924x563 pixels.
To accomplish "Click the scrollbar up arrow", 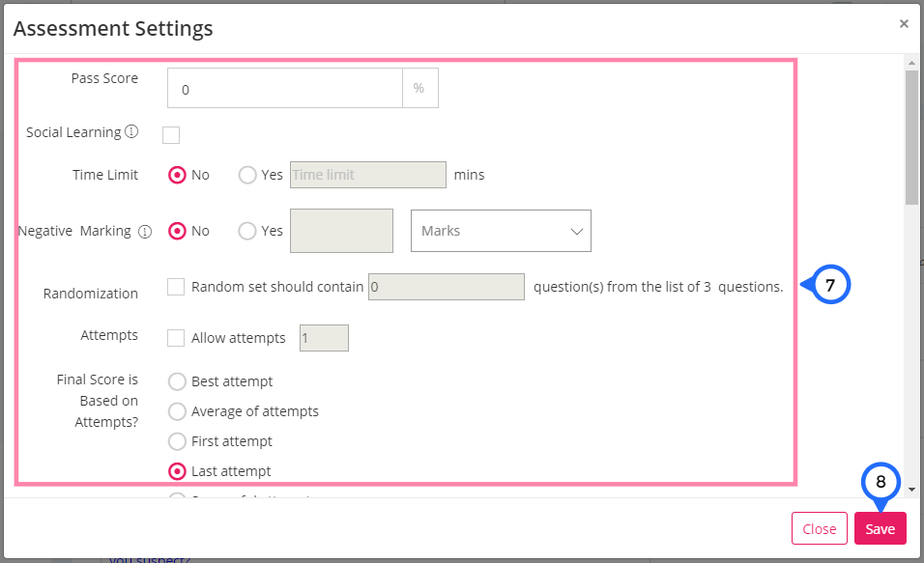I will point(911,63).
